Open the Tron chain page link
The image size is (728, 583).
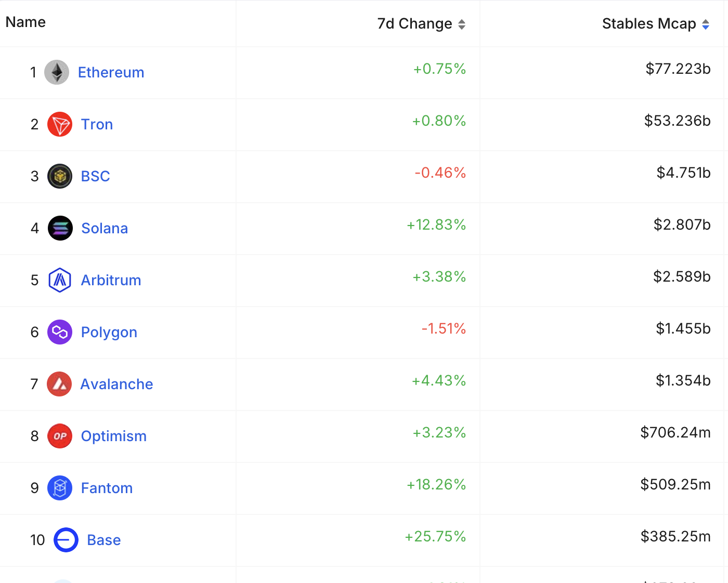pyautogui.click(x=97, y=124)
